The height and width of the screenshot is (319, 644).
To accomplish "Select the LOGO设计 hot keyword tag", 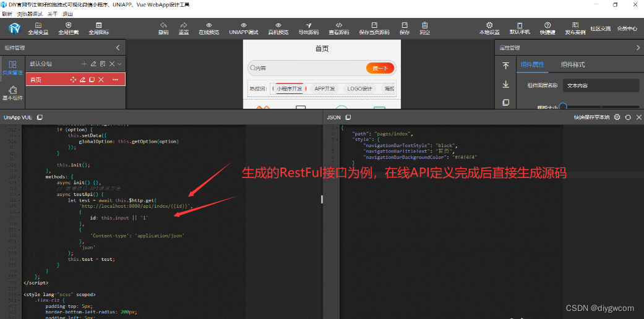I will click(x=360, y=88).
